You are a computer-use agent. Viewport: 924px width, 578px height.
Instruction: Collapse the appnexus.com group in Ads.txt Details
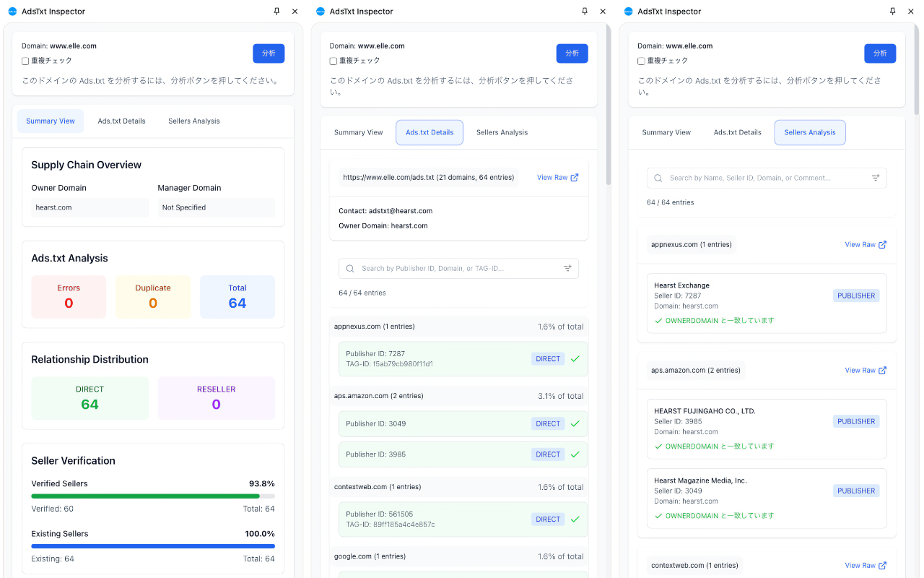458,327
